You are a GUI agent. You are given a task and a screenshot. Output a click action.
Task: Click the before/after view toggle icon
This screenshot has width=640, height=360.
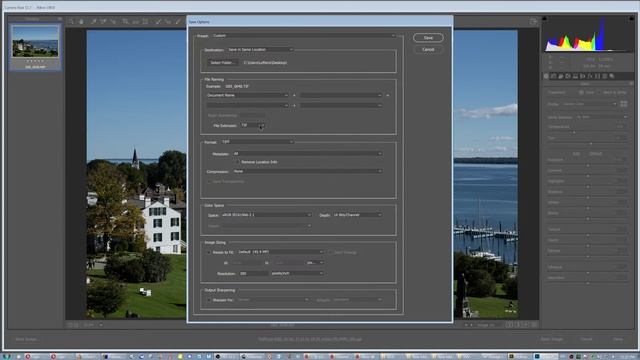click(x=509, y=325)
